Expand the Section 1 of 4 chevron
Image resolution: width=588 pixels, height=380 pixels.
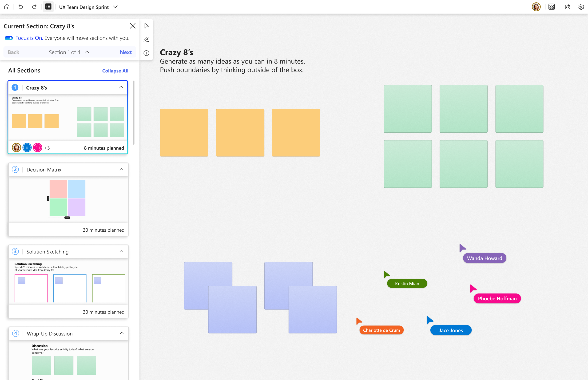87,52
